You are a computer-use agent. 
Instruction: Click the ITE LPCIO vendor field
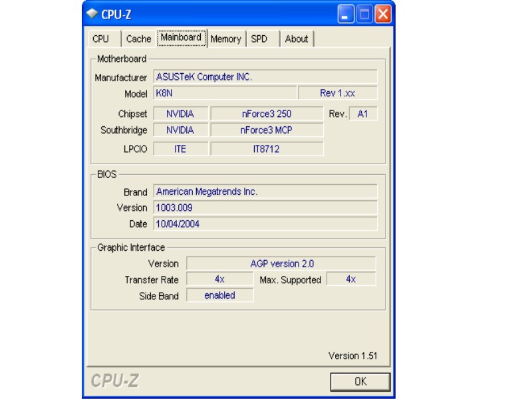coord(180,149)
